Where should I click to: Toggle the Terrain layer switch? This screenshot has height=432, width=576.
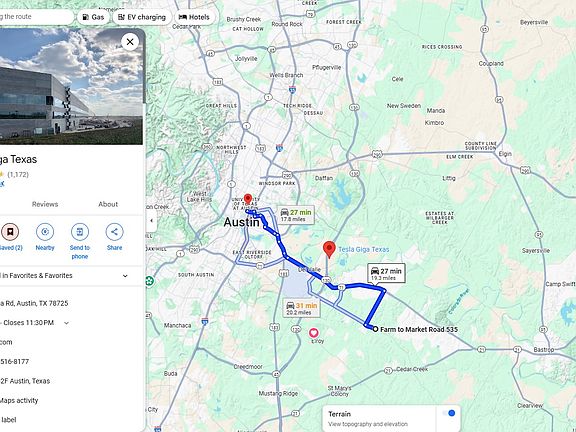tap(449, 413)
